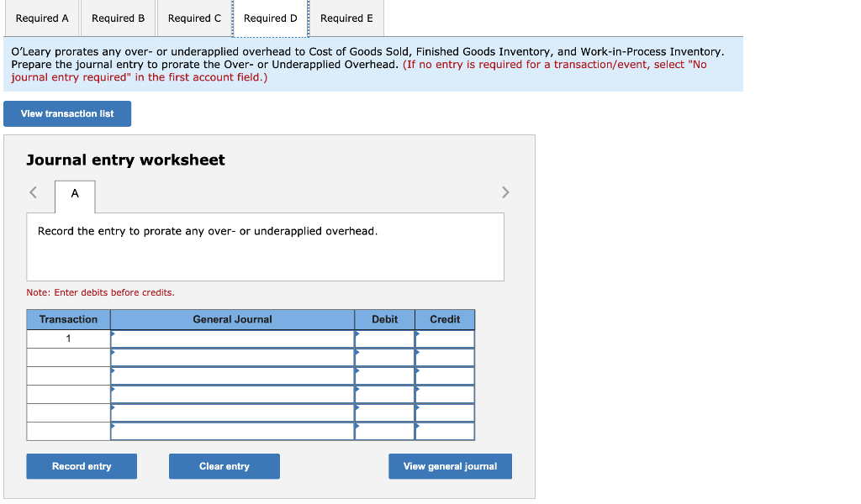Click the Transaction cell labeled 1
The height and width of the screenshot is (504, 861).
tap(67, 339)
